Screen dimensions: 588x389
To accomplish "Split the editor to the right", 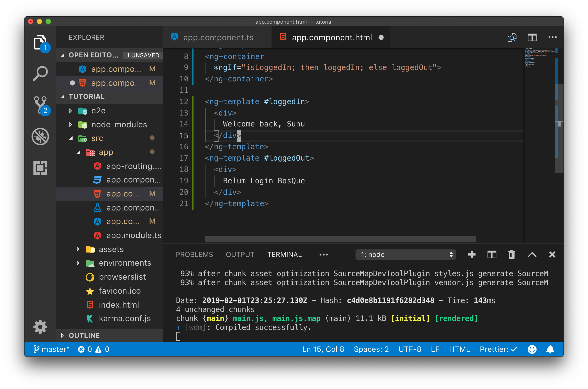I will pyautogui.click(x=532, y=37).
